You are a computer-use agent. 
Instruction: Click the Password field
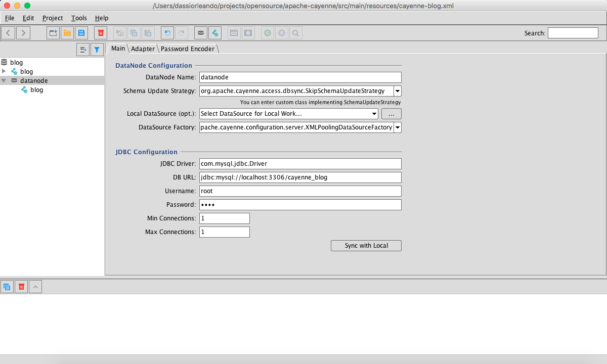pos(300,205)
